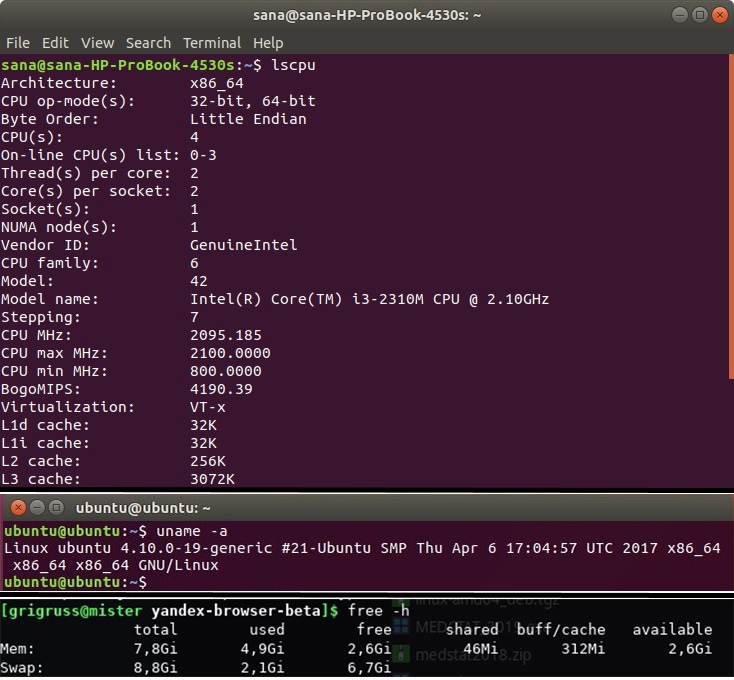Screen dimensions: 734x680
Task: Open the View menu
Action: click(x=97, y=43)
